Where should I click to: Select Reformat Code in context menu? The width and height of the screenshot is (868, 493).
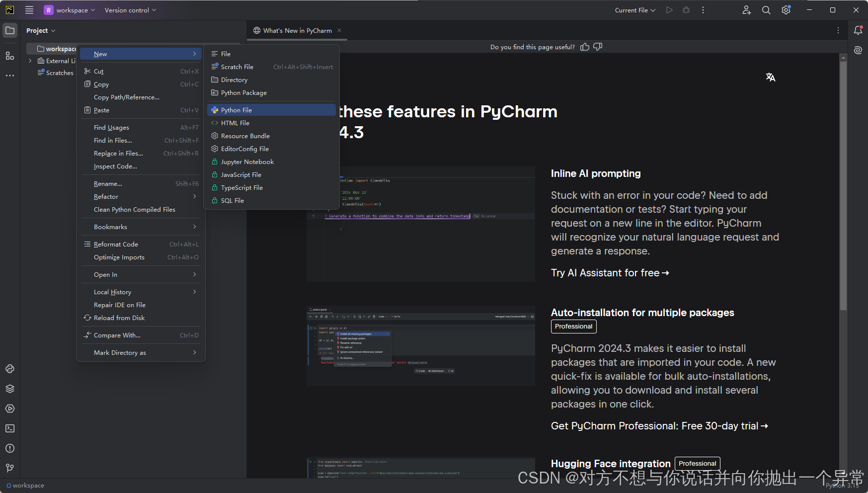[141, 245]
